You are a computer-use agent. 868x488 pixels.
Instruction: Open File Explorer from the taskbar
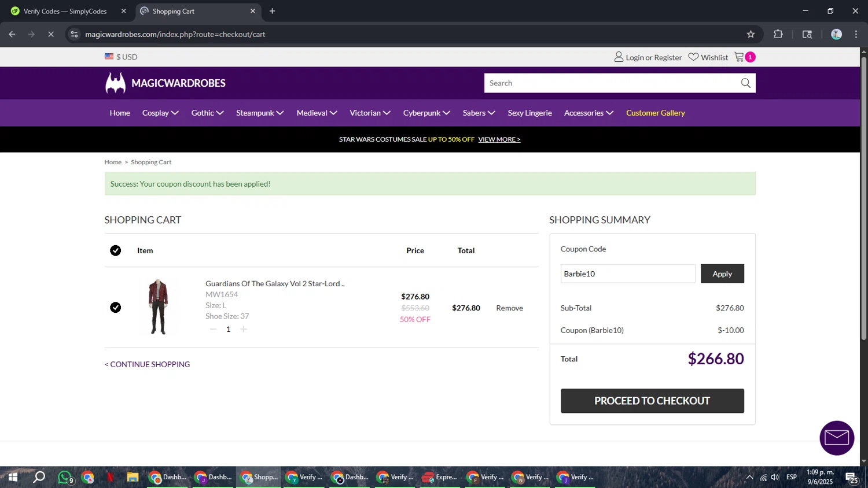click(x=133, y=477)
